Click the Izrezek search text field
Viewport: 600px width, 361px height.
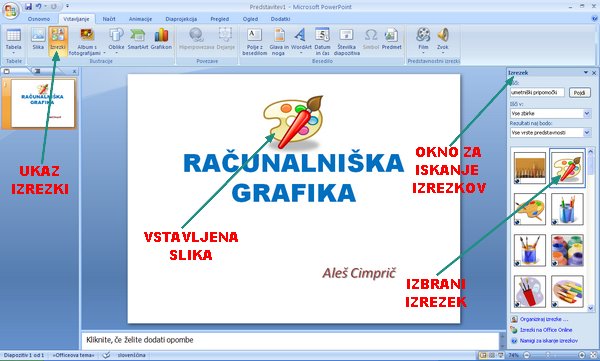click(537, 92)
